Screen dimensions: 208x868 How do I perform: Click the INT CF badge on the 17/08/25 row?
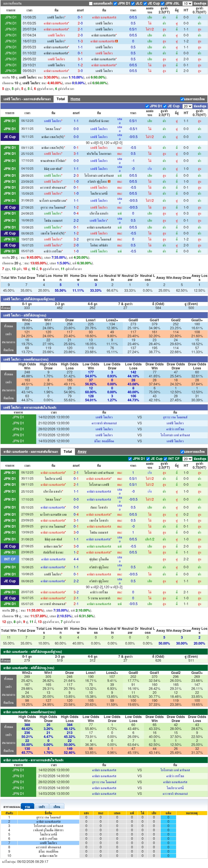tap(10, 559)
